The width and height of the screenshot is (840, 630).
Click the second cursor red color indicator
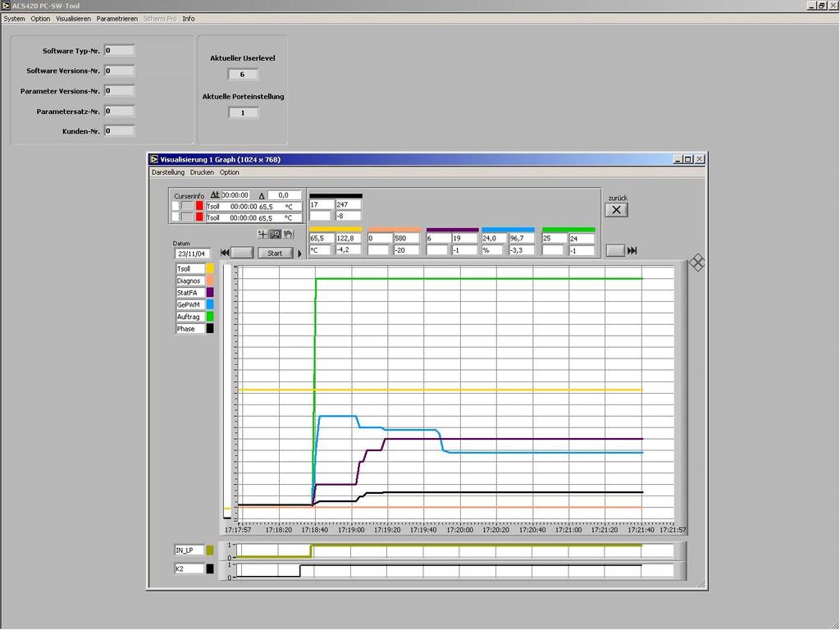pos(199,217)
